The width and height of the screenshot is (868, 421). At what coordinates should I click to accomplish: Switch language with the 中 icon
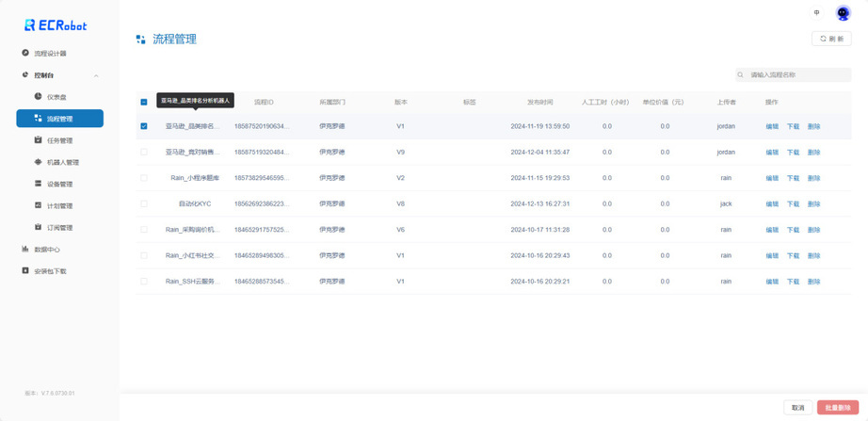816,13
